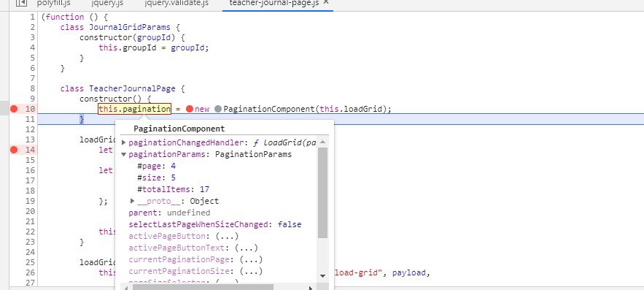Evaluate the currentPaginationPage getter (...)
Viewport: 644px width, 290px height.
(251, 260)
